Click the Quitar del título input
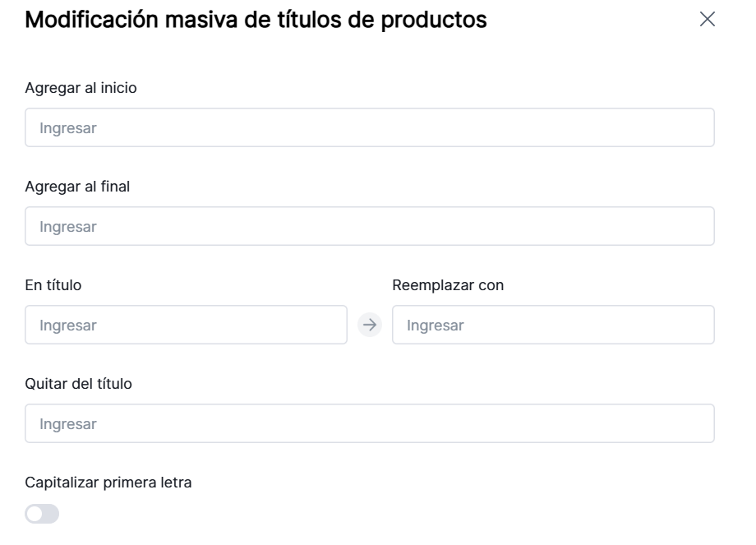The image size is (756, 545). coord(370,423)
